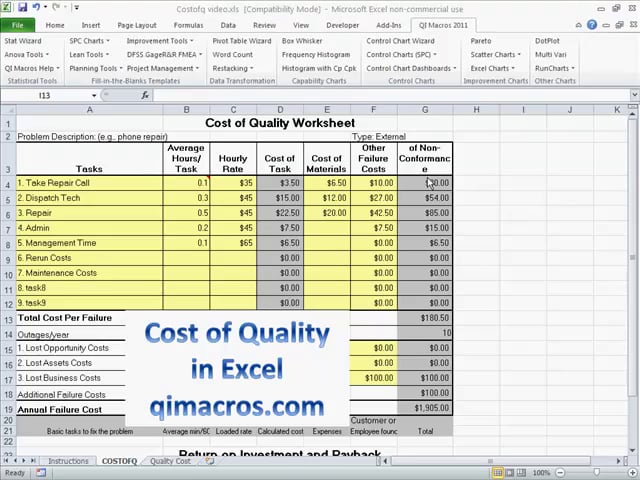Viewport: 640px width, 480px height.
Task: Click the Redo icon in title bar
Action: (x=56, y=7)
